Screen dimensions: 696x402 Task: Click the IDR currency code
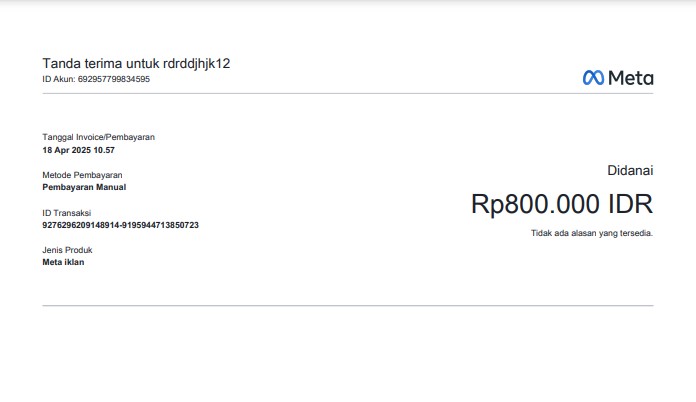pyautogui.click(x=630, y=204)
